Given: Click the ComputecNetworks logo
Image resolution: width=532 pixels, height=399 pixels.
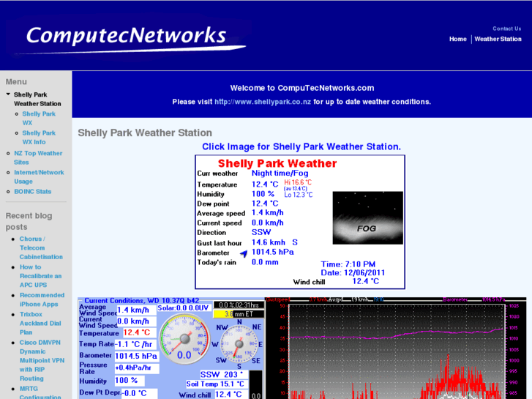Looking at the screenshot, I should tap(131, 39).
